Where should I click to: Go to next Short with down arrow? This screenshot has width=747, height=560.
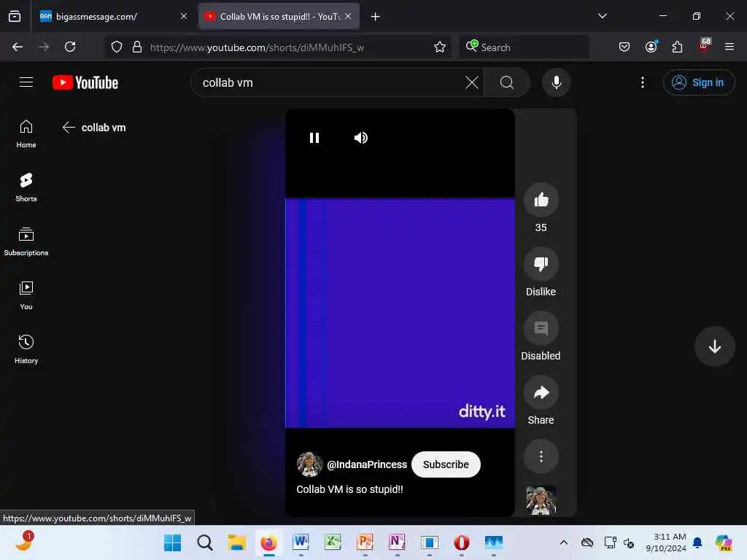714,346
